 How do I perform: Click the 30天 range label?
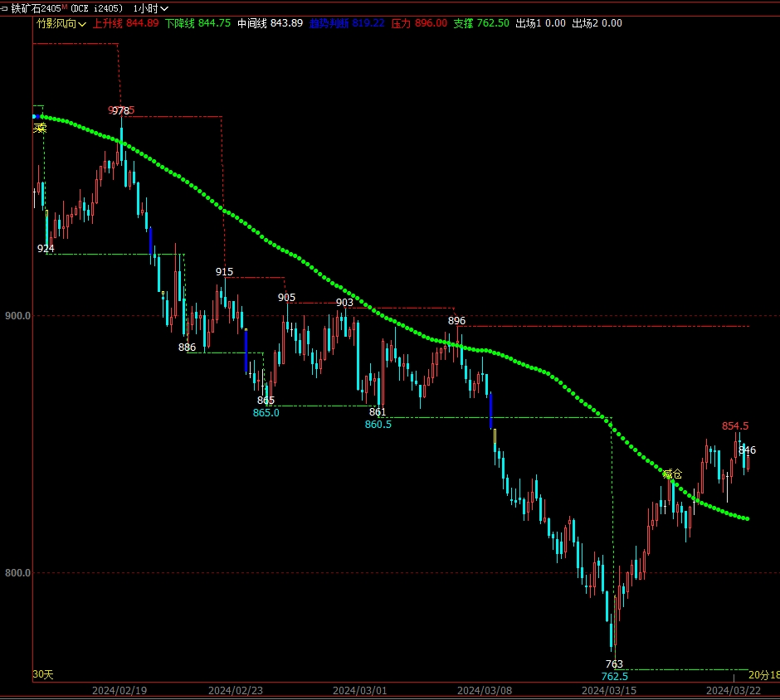click(x=42, y=675)
